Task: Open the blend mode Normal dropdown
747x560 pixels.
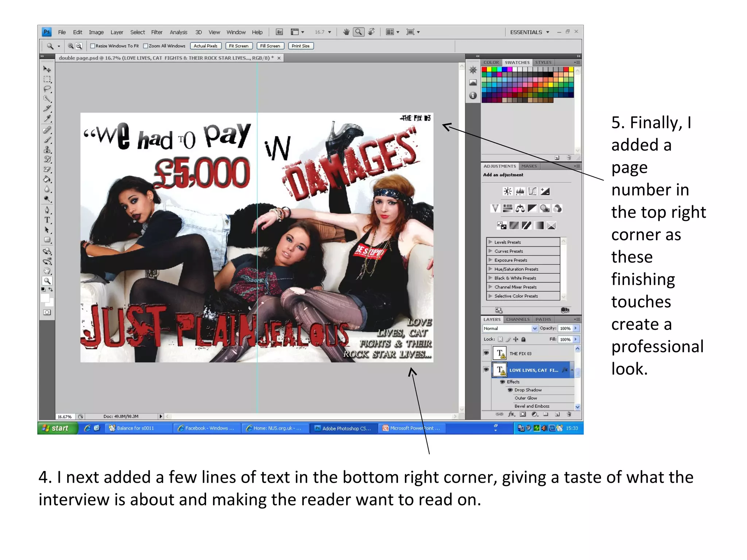Action: [510, 328]
